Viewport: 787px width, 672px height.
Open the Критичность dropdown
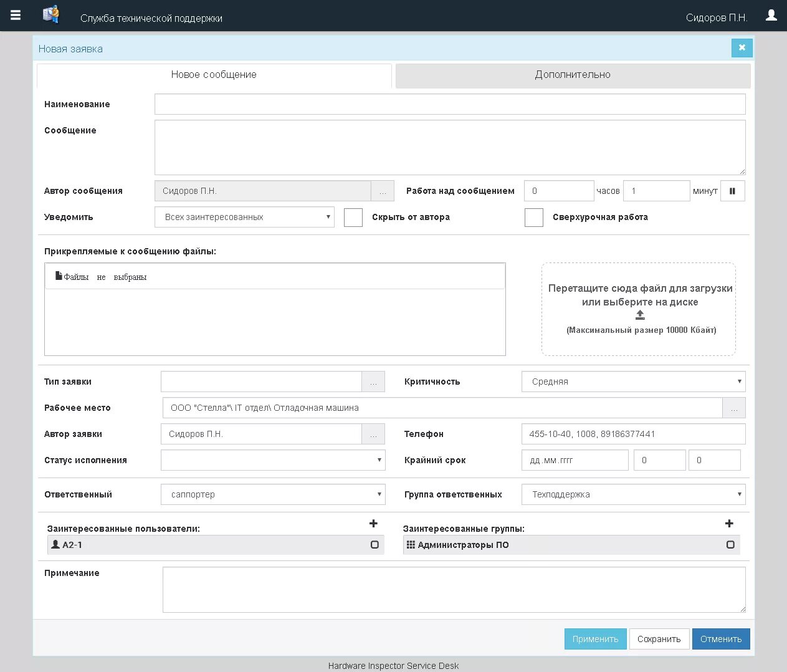(633, 382)
